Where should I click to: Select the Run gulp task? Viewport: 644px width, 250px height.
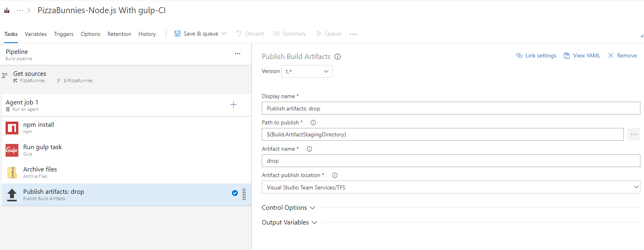point(126,150)
